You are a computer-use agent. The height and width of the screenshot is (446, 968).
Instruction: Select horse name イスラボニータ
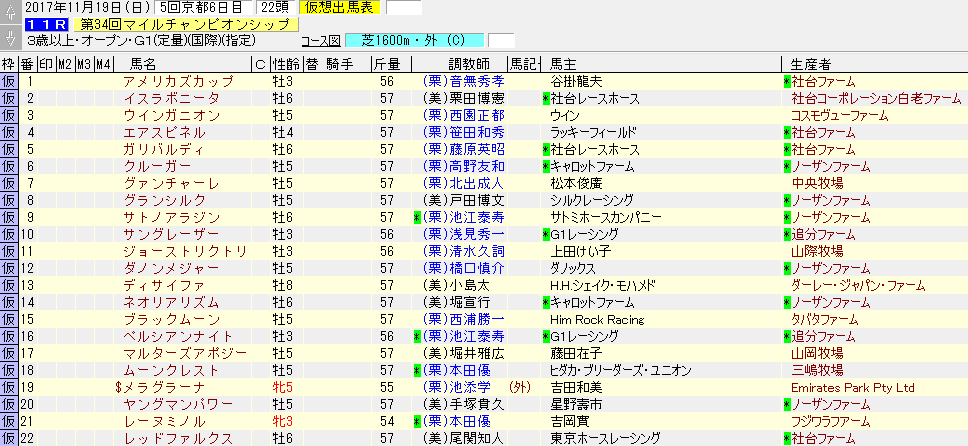point(171,98)
